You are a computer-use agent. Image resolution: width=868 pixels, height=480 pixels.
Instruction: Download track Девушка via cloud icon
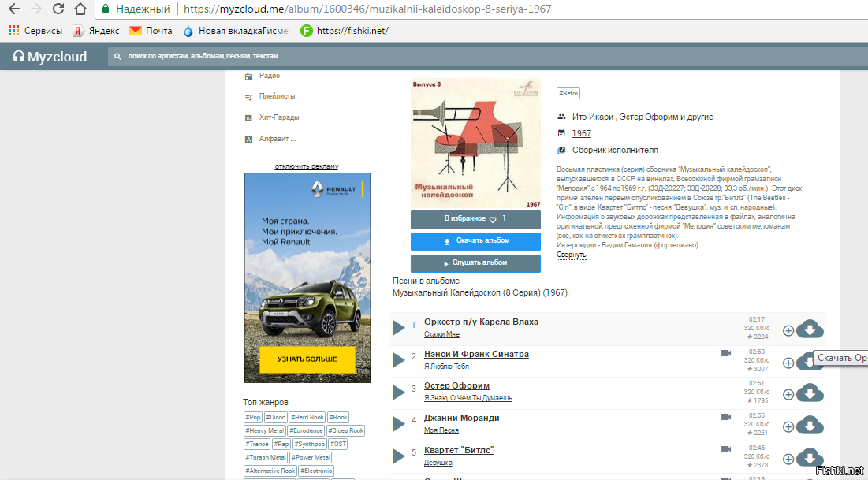pos(810,457)
